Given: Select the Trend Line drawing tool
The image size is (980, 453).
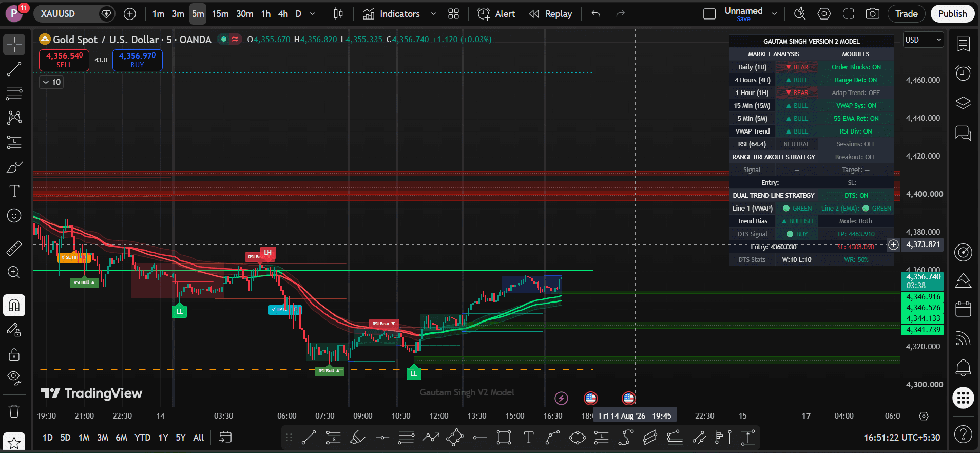Looking at the screenshot, I should click(x=14, y=69).
